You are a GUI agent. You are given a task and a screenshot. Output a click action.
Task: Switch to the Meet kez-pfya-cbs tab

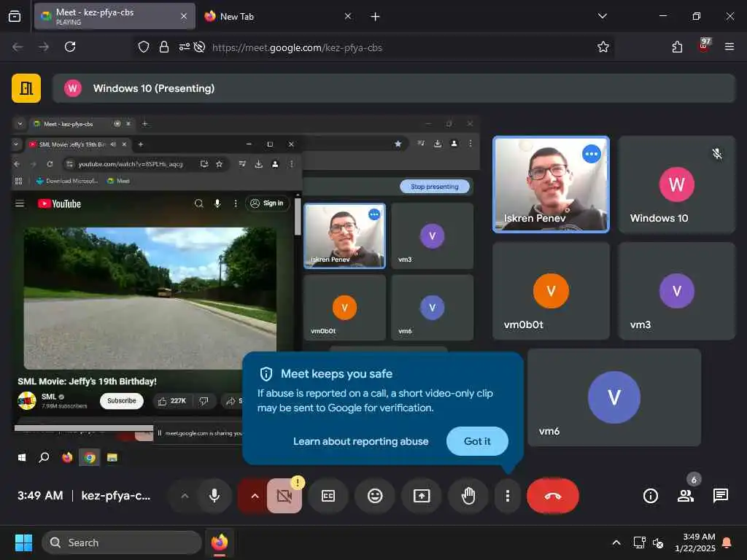(x=115, y=16)
